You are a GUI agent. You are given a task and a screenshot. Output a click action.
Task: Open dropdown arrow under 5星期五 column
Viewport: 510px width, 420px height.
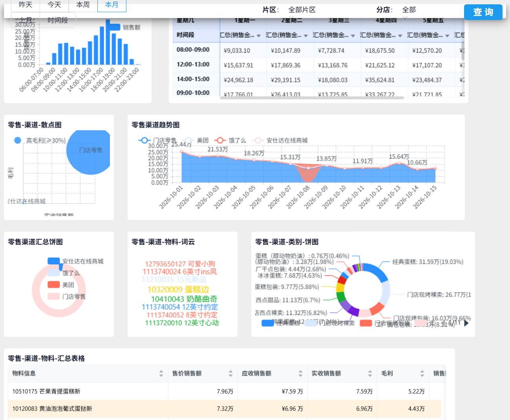(447, 36)
